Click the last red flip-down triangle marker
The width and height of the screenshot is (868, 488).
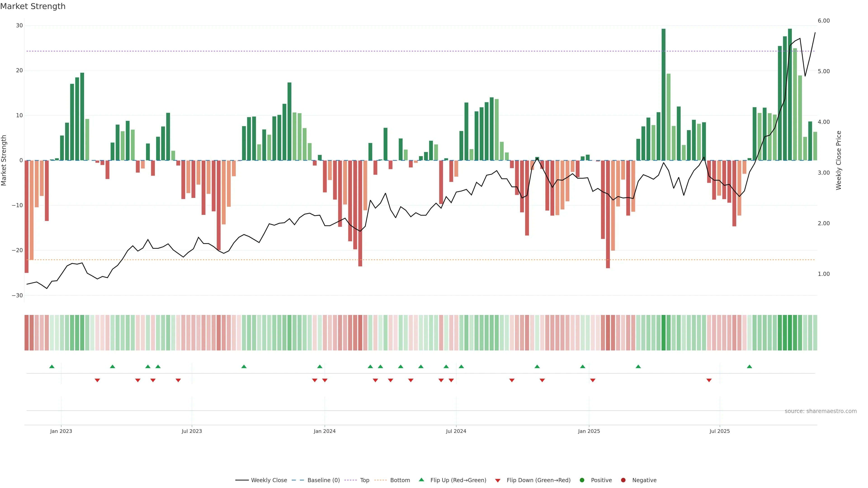point(709,380)
